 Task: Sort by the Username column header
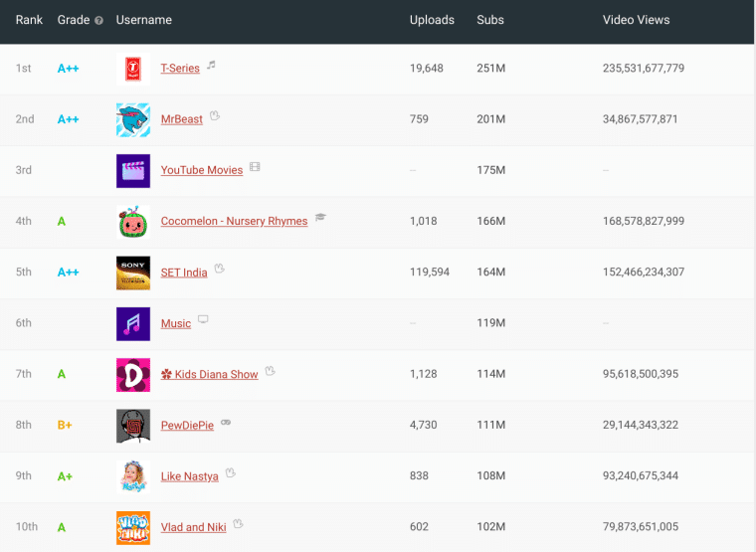pyautogui.click(x=143, y=20)
